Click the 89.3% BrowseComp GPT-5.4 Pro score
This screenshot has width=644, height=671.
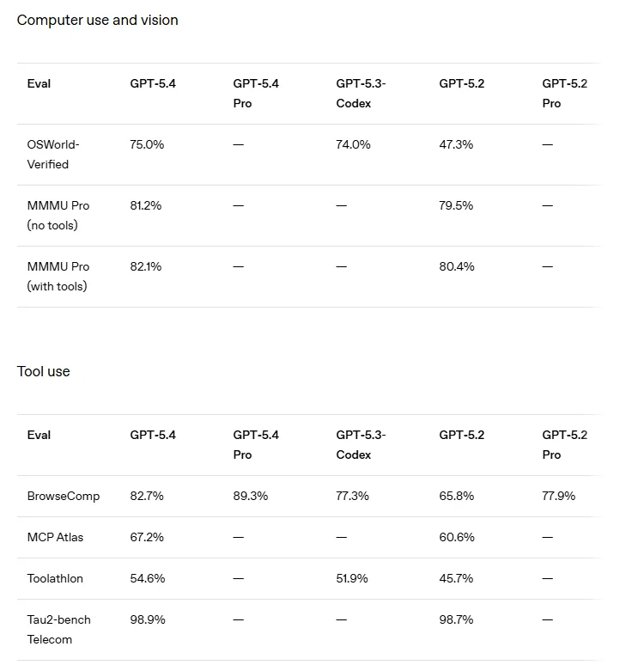point(251,496)
